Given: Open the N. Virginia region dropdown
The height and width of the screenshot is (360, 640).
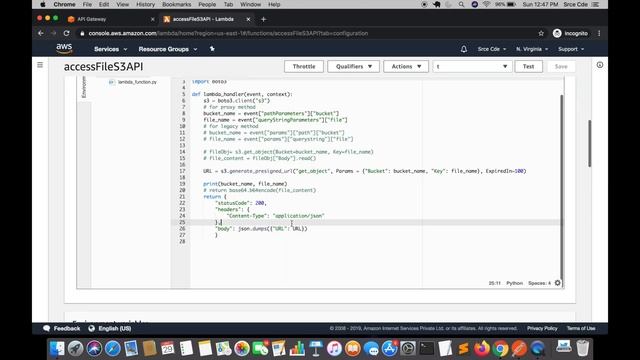Looking at the screenshot, I should [532, 49].
